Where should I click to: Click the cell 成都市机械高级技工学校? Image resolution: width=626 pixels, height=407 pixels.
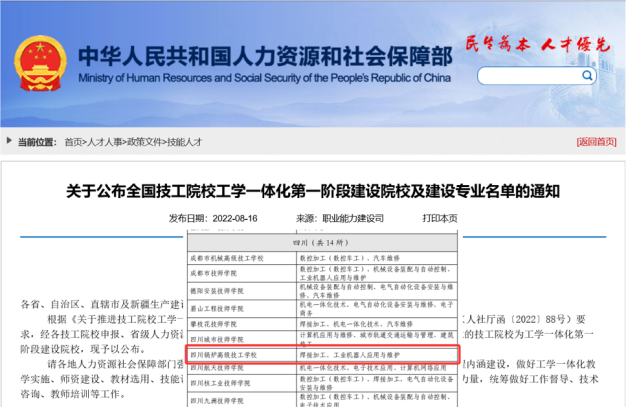tap(242, 258)
